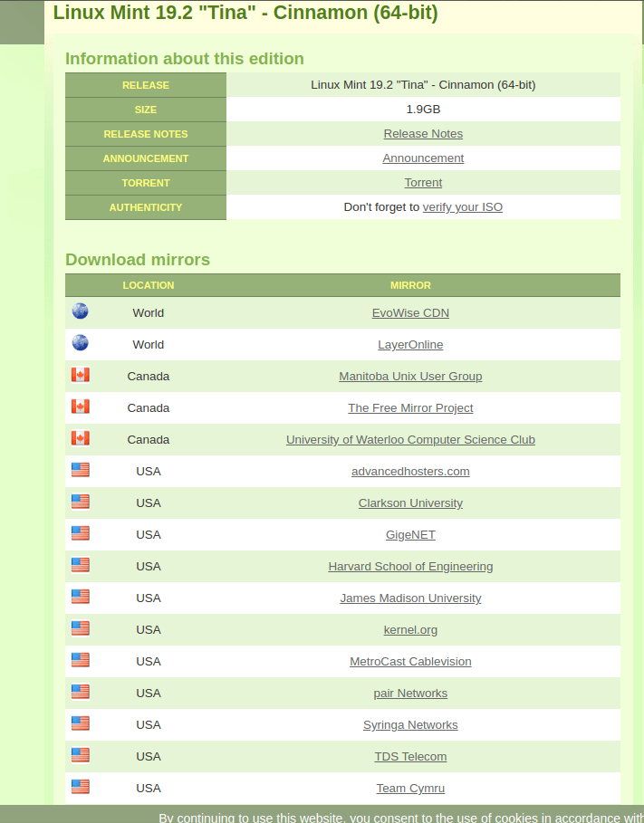Click Canada flag in University of Waterloo row
Screen dimensions: 644x823
point(81,438)
